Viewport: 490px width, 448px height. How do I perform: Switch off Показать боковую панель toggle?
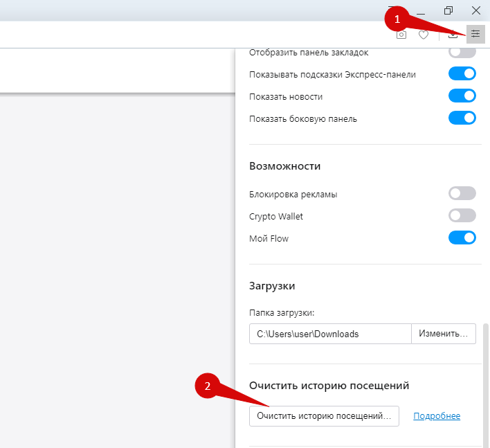coord(462,118)
